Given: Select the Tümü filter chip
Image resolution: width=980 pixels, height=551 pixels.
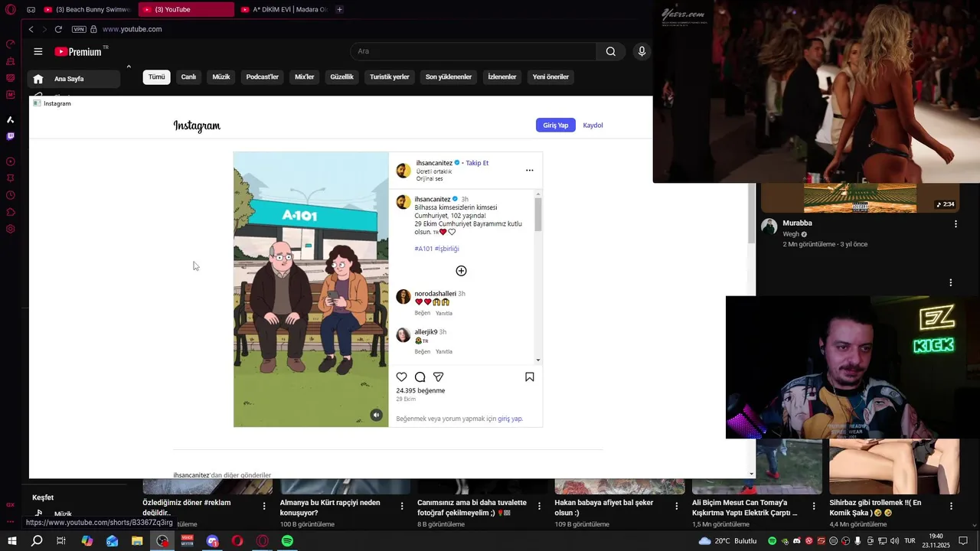Looking at the screenshot, I should point(156,77).
